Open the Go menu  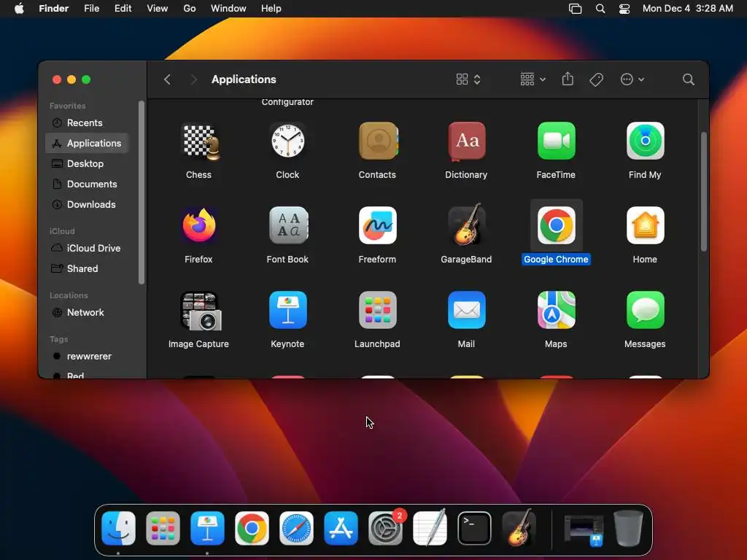[x=190, y=9]
